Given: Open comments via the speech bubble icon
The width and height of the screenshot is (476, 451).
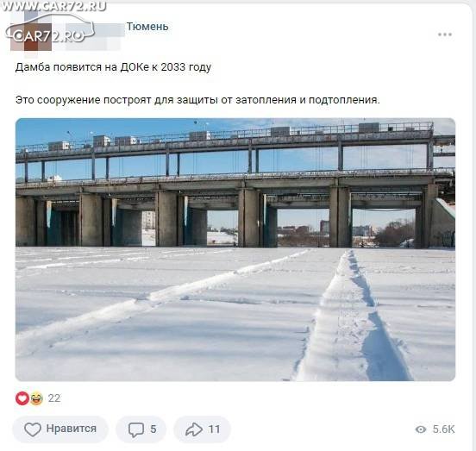Looking at the screenshot, I should coord(136,429).
